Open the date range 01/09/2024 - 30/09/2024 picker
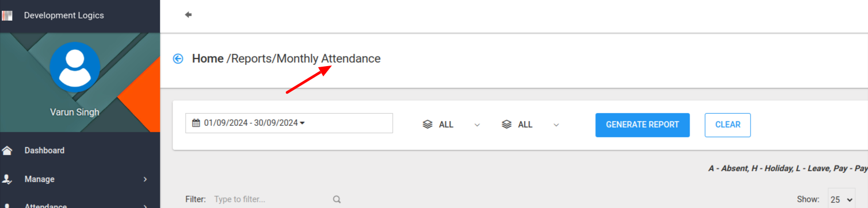This screenshot has width=868, height=208. 289,123
